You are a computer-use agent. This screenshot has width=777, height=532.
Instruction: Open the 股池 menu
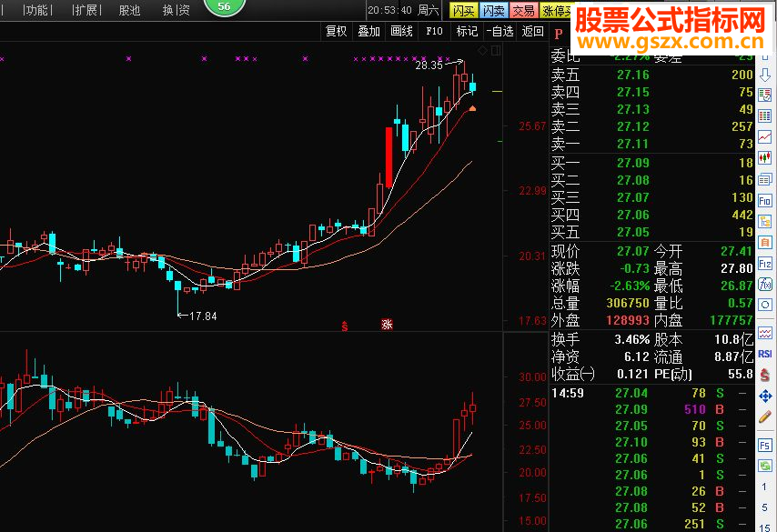pyautogui.click(x=129, y=10)
